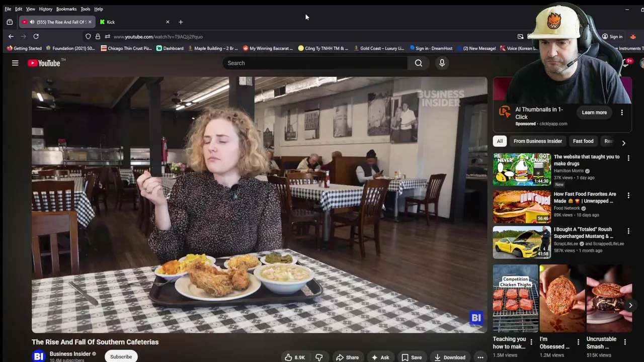Save the video to a playlist
The height and width of the screenshot is (362, 644).
pyautogui.click(x=411, y=357)
